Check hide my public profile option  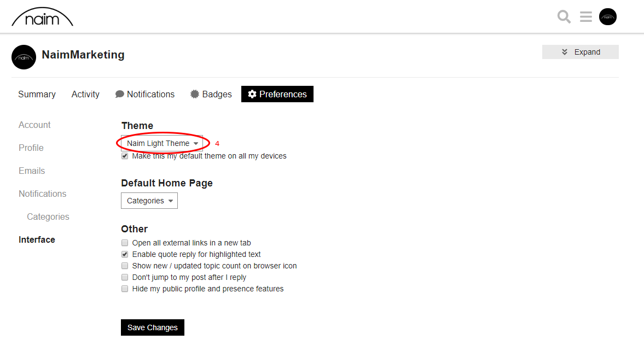(x=125, y=289)
